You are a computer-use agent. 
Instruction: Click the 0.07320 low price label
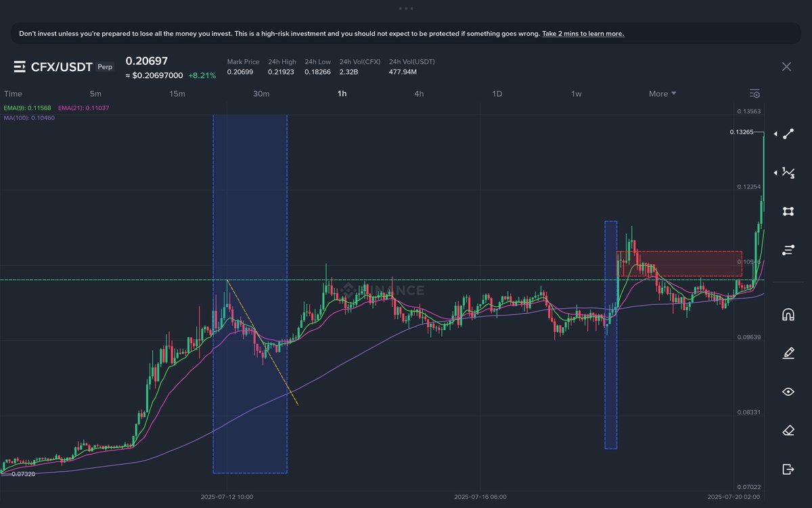coord(23,474)
